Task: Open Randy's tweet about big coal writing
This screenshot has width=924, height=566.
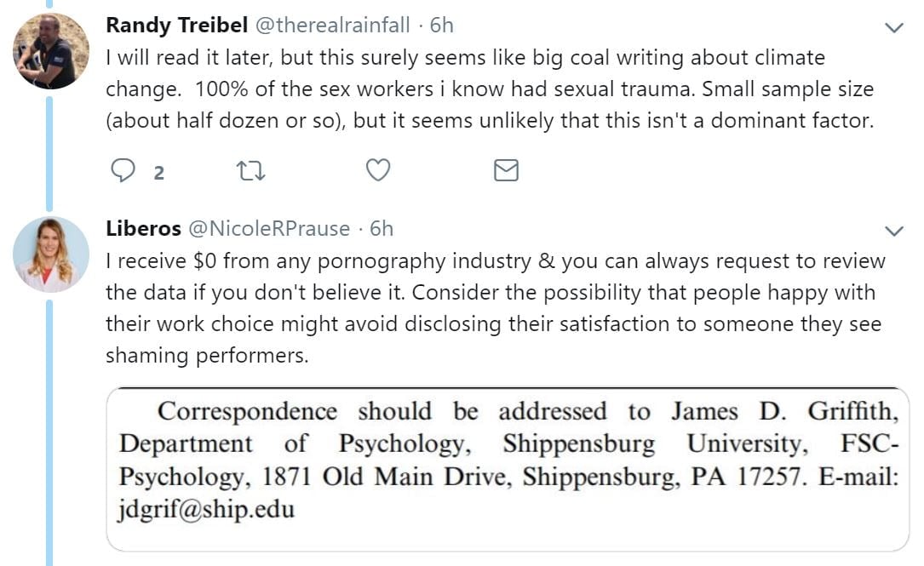Action: coord(489,89)
